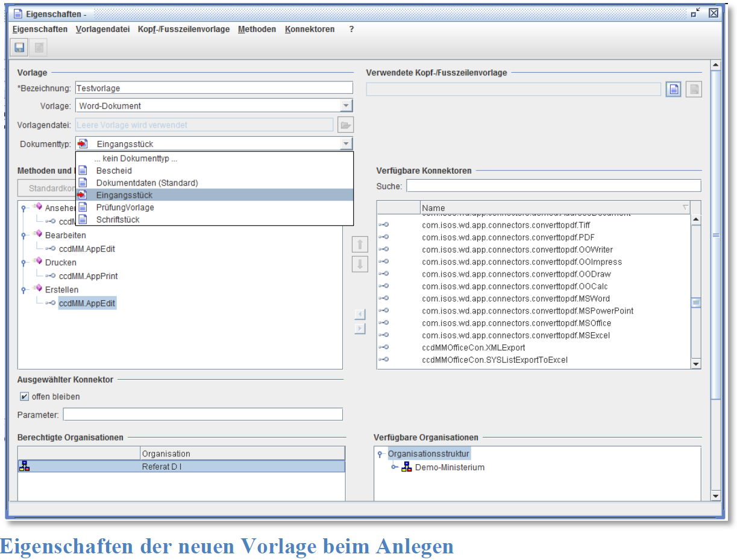The image size is (737, 560).
Task: Open the Vorlage Word-Dokument dropdown
Action: pos(346,105)
